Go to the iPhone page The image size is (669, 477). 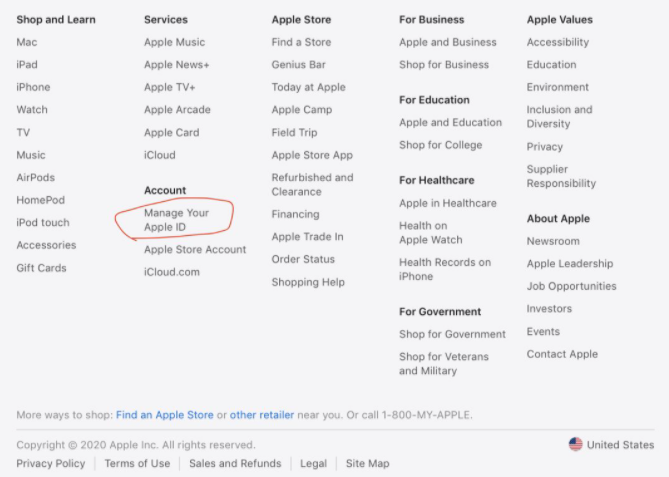(33, 87)
